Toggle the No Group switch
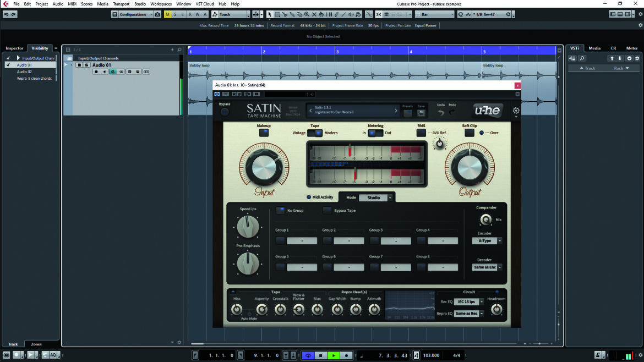This screenshot has width=644, height=362. tap(280, 211)
